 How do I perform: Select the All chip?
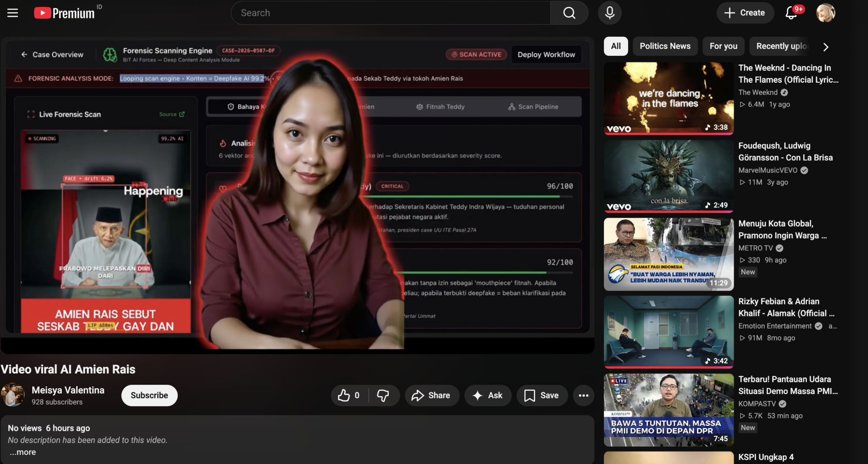click(x=616, y=46)
